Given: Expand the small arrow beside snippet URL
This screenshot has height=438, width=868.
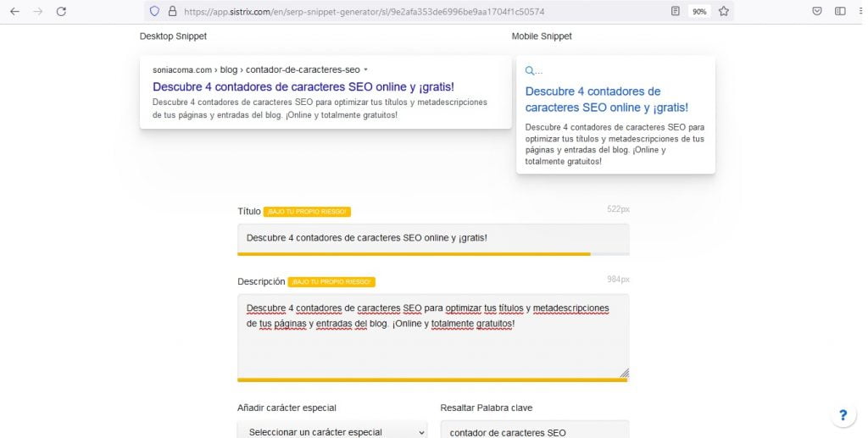Looking at the screenshot, I should (x=366, y=69).
